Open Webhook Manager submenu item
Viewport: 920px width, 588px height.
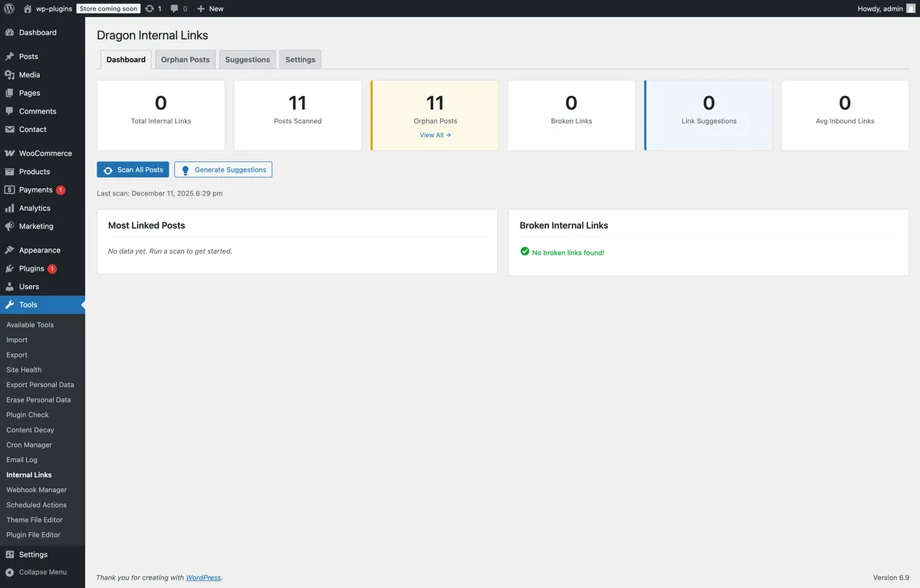[36, 490]
